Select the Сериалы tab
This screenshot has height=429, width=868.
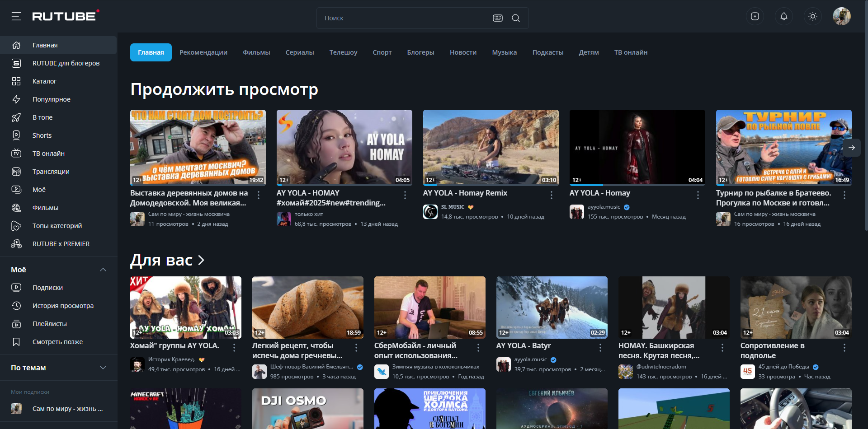coord(300,52)
